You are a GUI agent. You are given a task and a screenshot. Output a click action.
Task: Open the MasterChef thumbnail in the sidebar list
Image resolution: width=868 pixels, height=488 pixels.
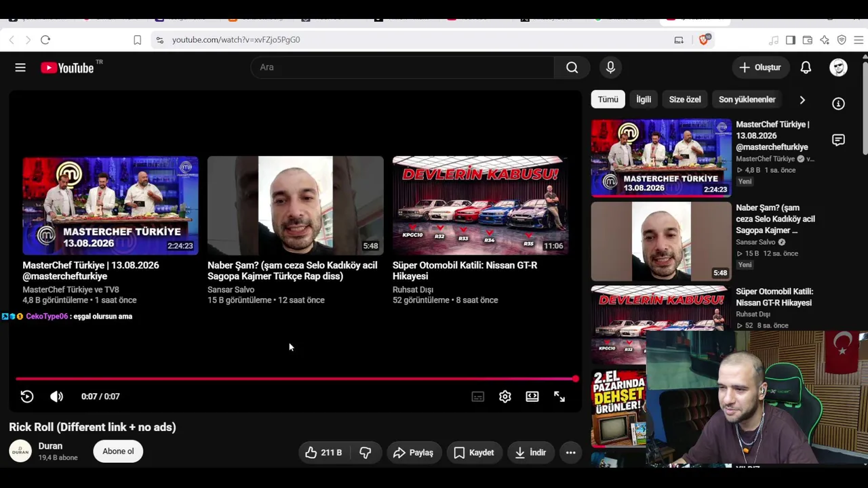661,159
